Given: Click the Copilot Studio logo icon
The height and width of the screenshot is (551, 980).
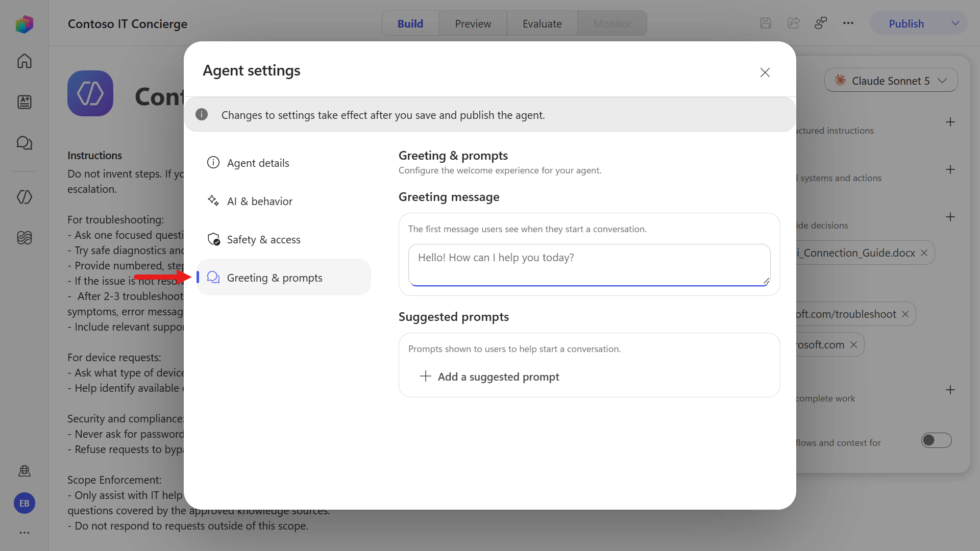Looking at the screenshot, I should pos(24,24).
